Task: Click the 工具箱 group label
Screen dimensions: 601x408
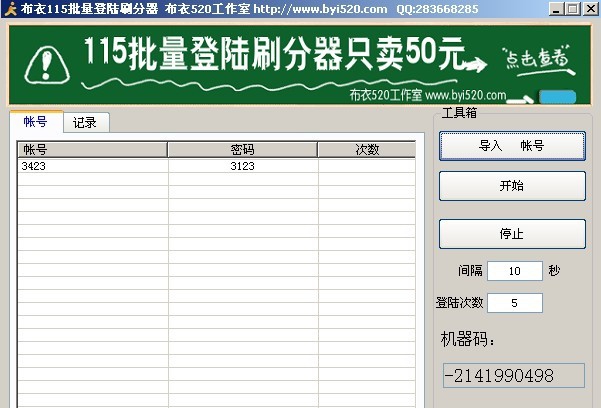Action: click(x=459, y=113)
